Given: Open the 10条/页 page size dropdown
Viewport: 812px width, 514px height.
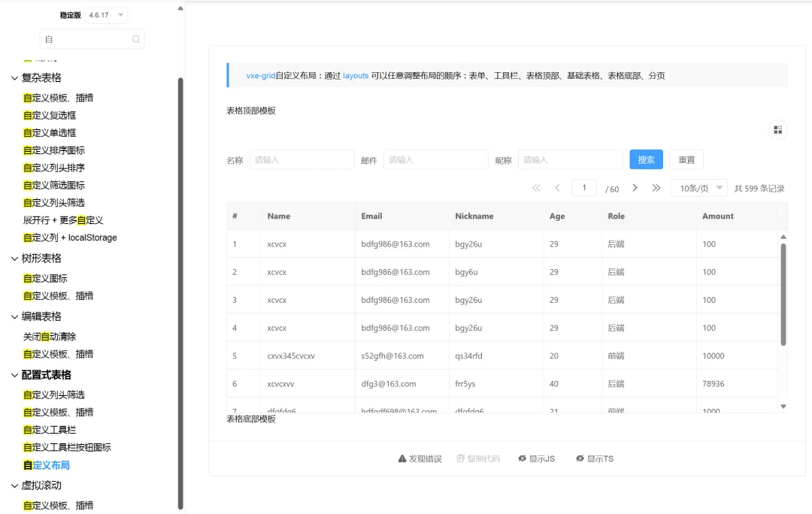Looking at the screenshot, I should [x=698, y=188].
